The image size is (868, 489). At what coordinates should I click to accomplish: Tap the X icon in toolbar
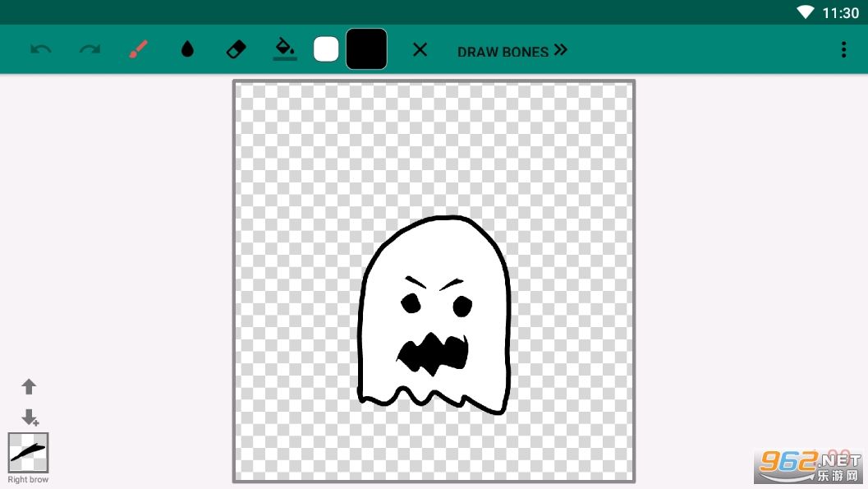point(420,49)
